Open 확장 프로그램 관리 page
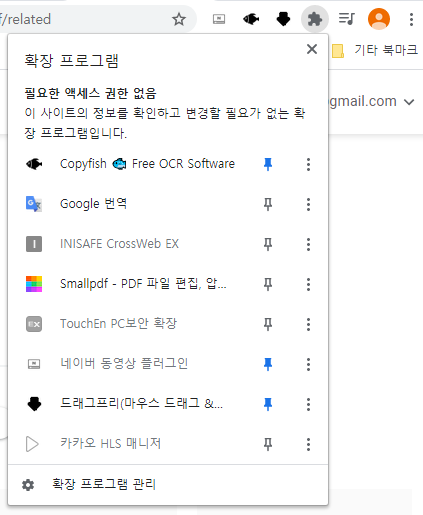 104,484
